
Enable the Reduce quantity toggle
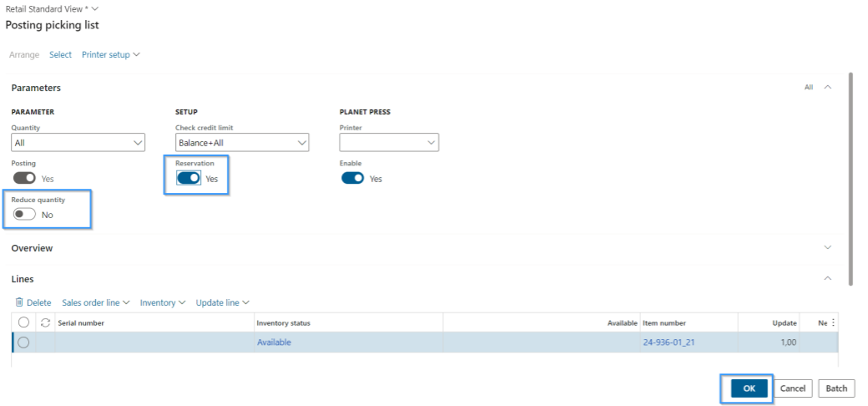(24, 215)
